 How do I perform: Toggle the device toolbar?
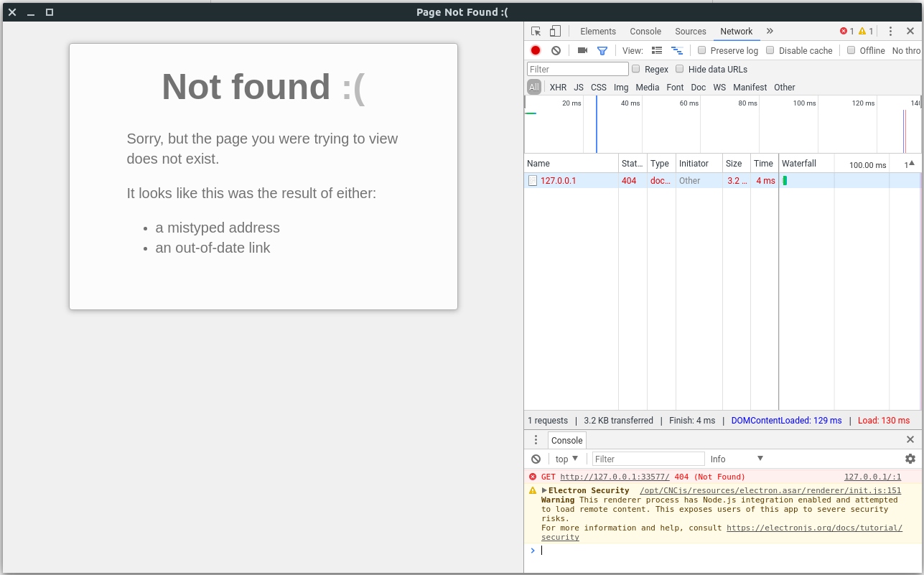tap(554, 31)
